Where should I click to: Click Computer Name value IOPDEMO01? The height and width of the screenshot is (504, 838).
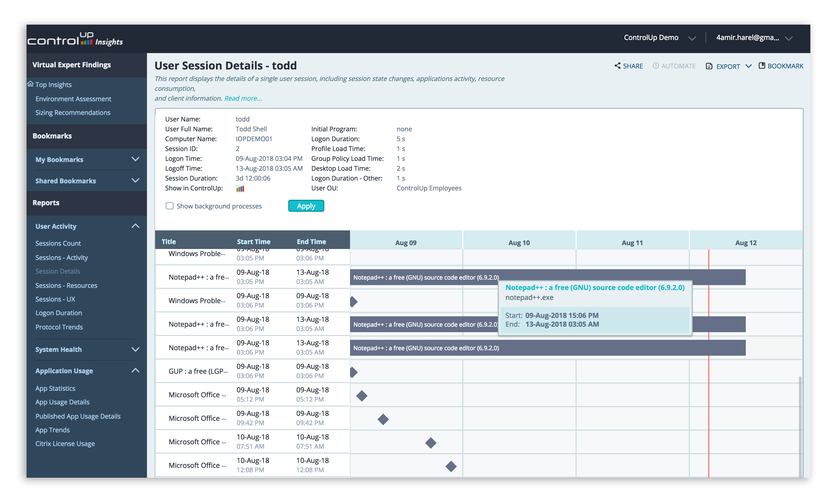click(254, 138)
